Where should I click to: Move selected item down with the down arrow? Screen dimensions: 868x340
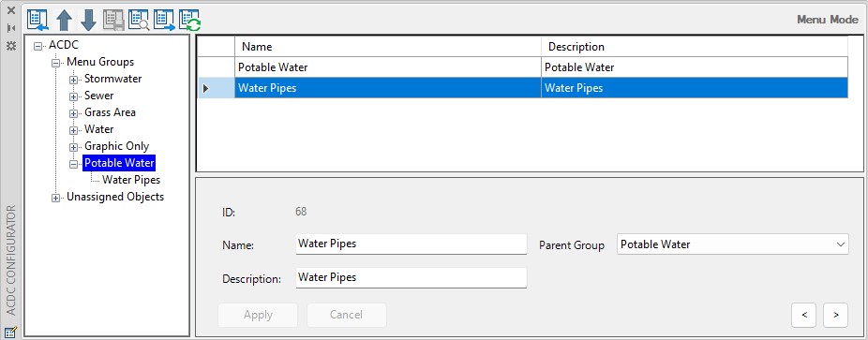(x=88, y=21)
